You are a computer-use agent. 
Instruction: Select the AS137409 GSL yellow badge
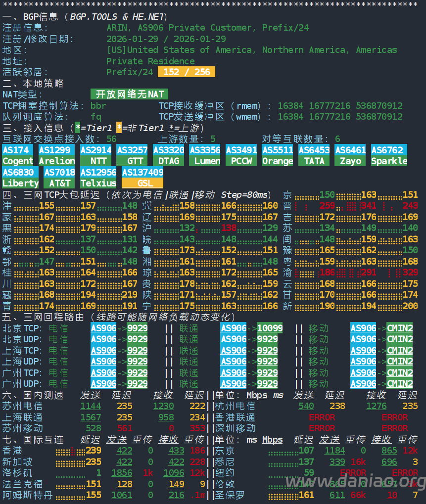142,178
